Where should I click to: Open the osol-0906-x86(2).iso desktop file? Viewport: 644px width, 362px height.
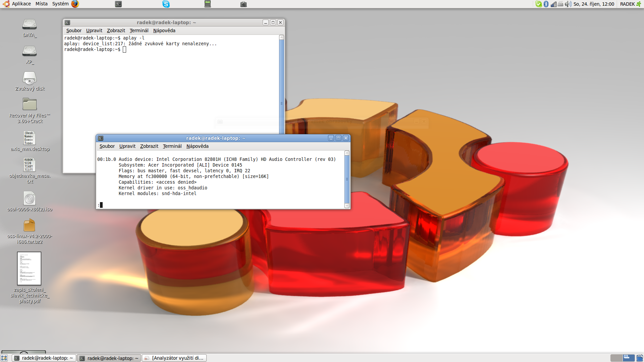coord(30,199)
